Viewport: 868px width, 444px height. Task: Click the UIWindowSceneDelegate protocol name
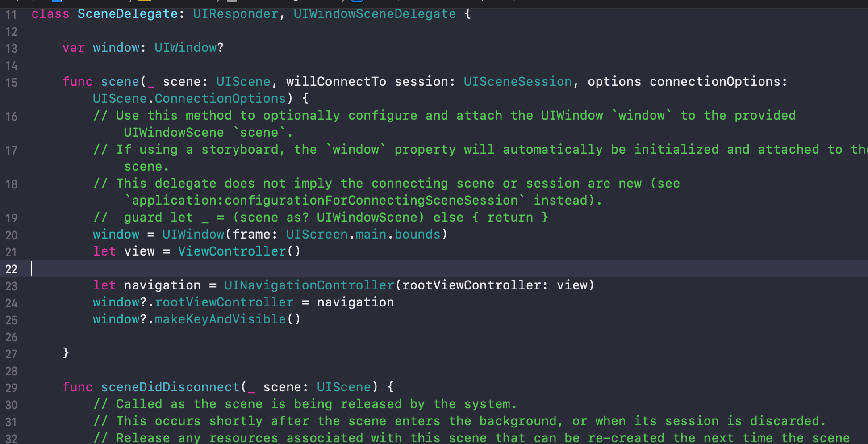click(x=375, y=14)
